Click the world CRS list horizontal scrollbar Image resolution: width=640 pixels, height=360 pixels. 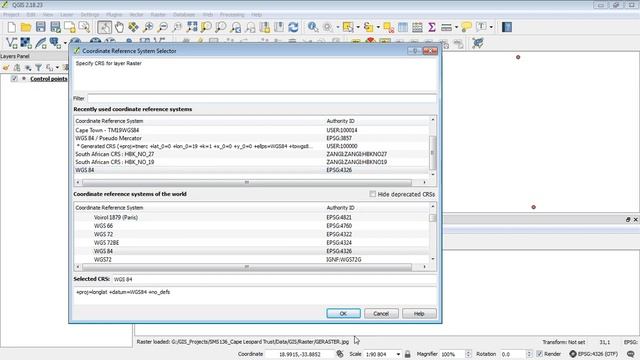tap(247, 267)
